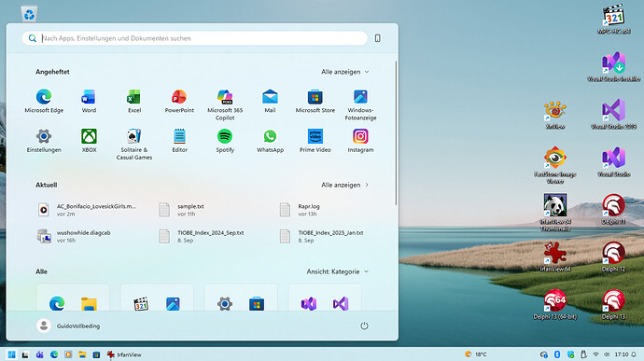
Task: Select FastStone Image Viewer desktop shortcut
Action: click(x=555, y=165)
